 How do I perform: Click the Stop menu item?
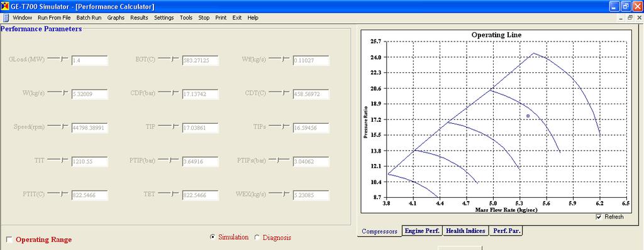click(x=204, y=18)
